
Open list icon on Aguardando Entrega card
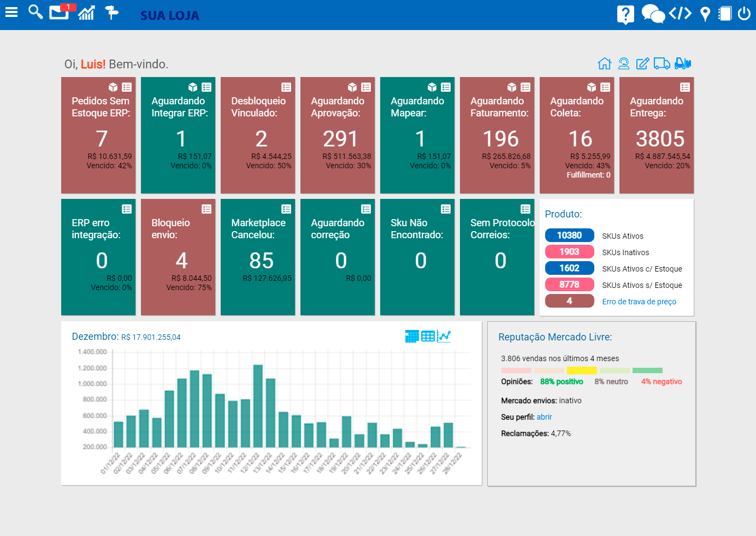[685, 87]
